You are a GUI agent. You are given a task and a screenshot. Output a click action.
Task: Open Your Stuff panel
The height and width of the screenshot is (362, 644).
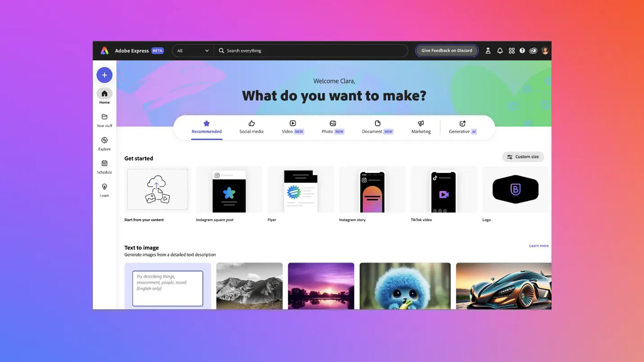(104, 119)
